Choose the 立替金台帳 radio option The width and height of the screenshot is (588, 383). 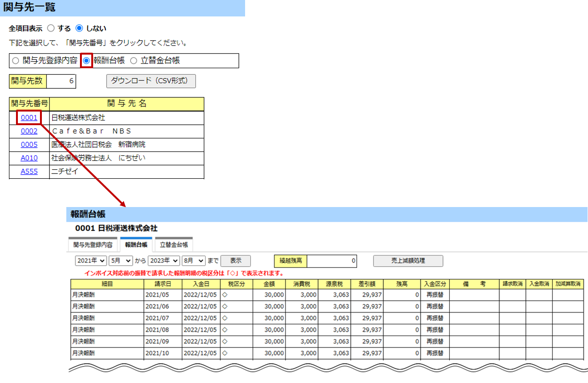coord(134,61)
